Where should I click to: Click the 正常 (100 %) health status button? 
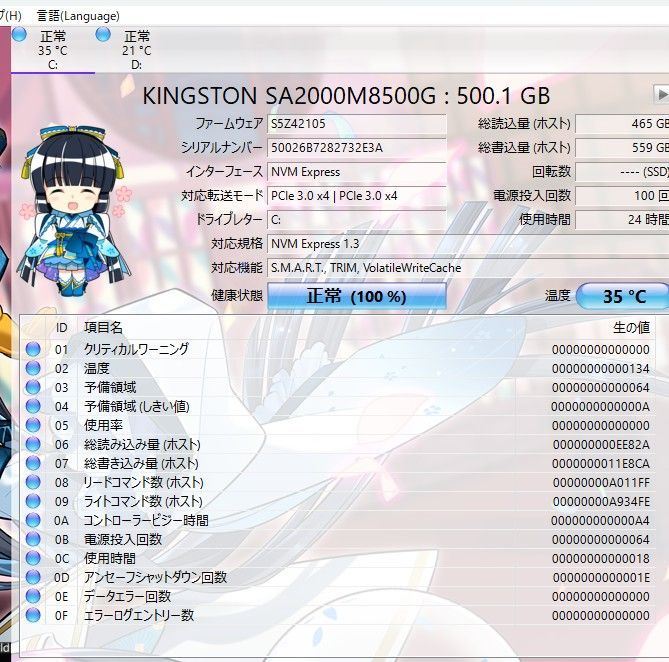coord(357,296)
